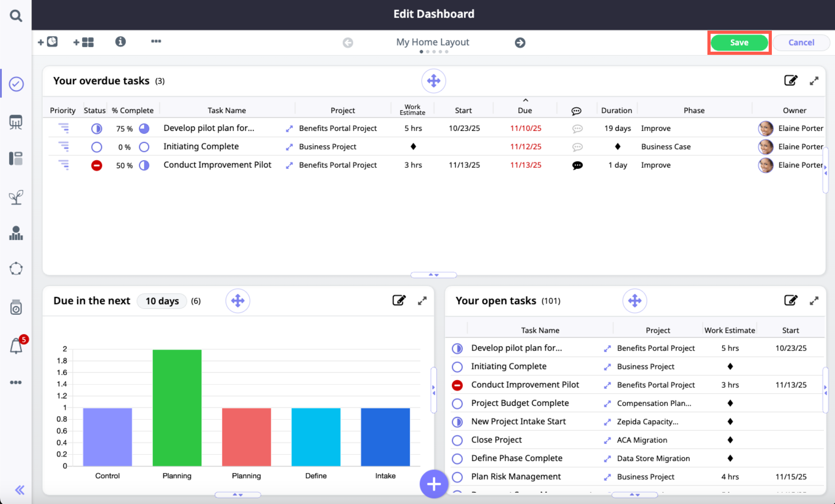Click the add widget grid icon
835x504 pixels.
[x=84, y=42]
